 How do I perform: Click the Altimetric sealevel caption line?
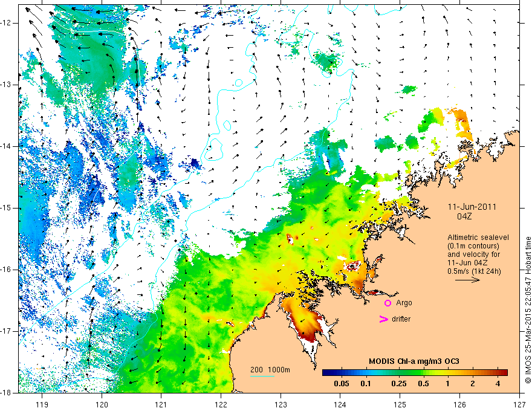tap(478, 238)
